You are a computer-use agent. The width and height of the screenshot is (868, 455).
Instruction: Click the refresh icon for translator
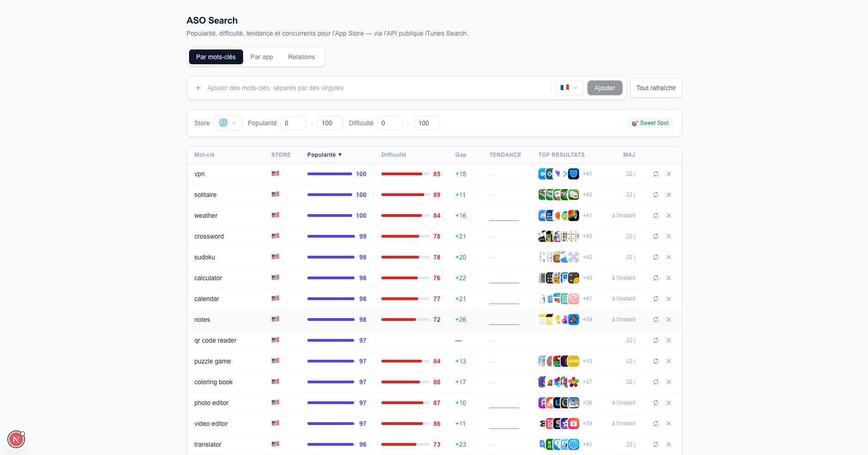coord(655,444)
